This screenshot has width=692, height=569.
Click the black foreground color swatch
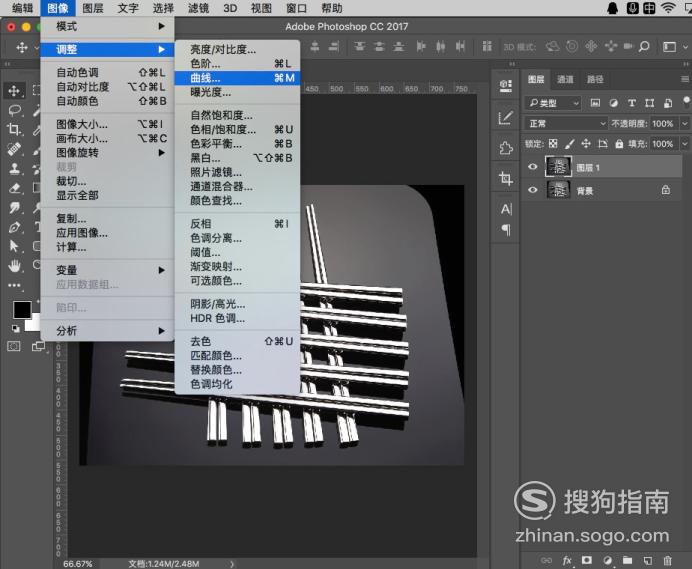point(21,309)
